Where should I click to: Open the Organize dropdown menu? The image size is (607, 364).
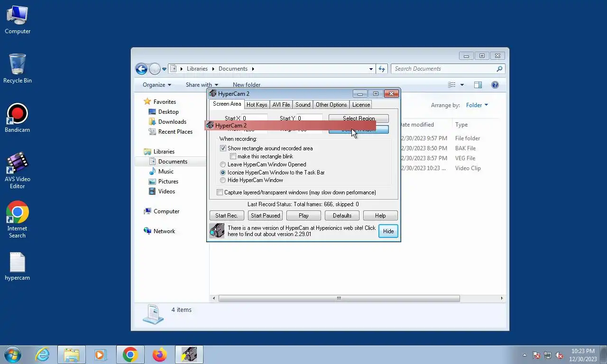pyautogui.click(x=157, y=85)
